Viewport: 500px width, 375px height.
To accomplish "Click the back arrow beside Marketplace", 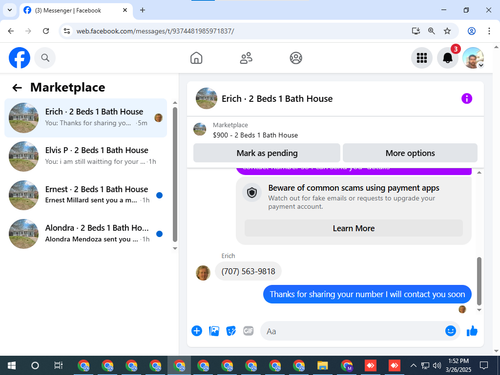I will pos(17,88).
